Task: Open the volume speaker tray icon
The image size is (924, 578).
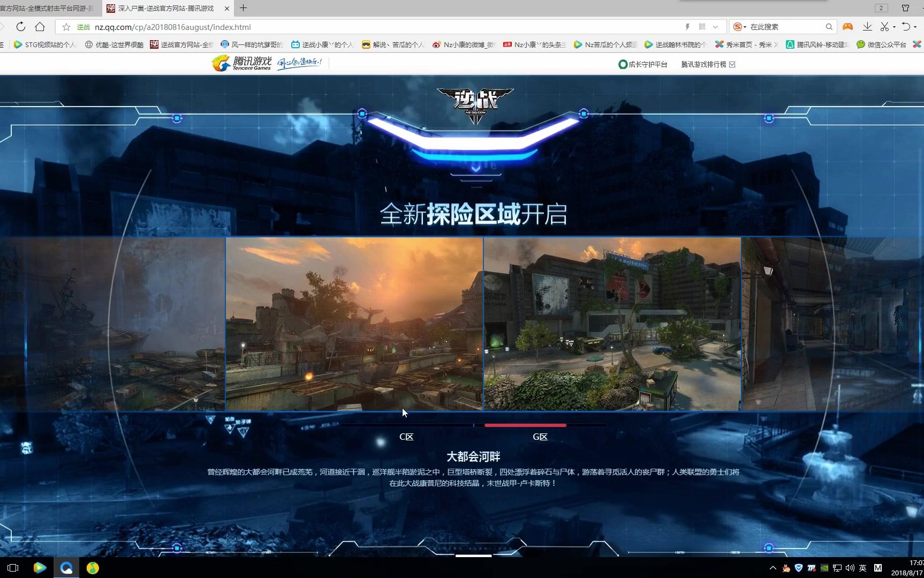Action: [850, 568]
